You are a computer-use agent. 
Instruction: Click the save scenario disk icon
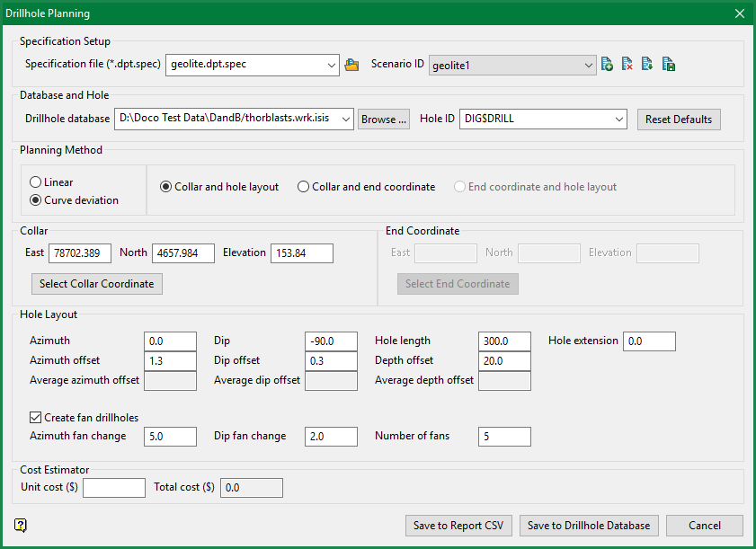(x=668, y=65)
